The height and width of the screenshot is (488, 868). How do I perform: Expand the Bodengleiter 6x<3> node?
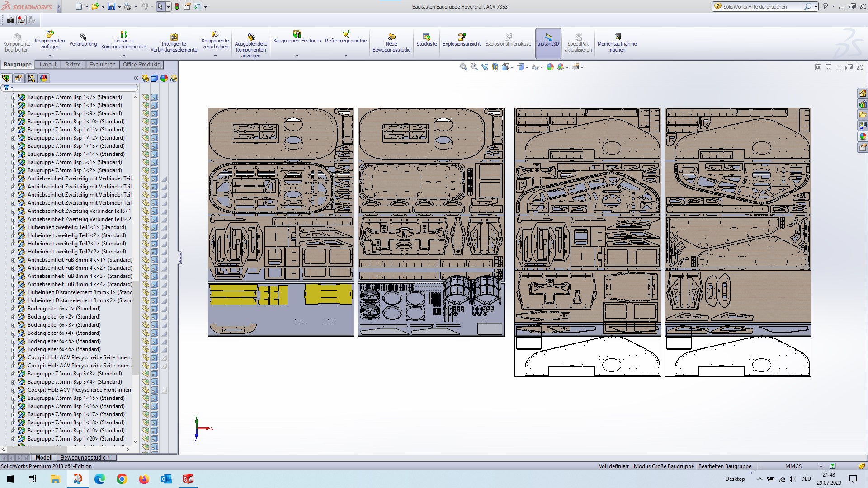point(13,325)
